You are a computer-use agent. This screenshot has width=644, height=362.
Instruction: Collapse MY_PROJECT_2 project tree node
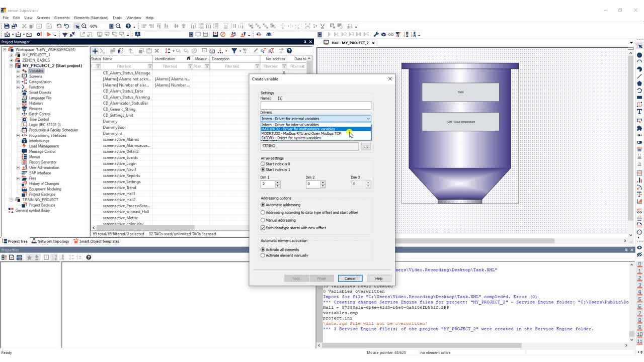(11, 65)
